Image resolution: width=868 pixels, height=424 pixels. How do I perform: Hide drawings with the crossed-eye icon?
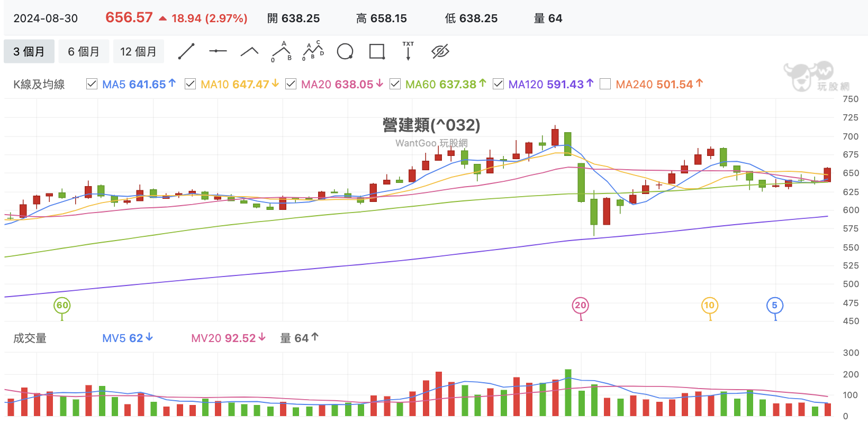pos(440,51)
